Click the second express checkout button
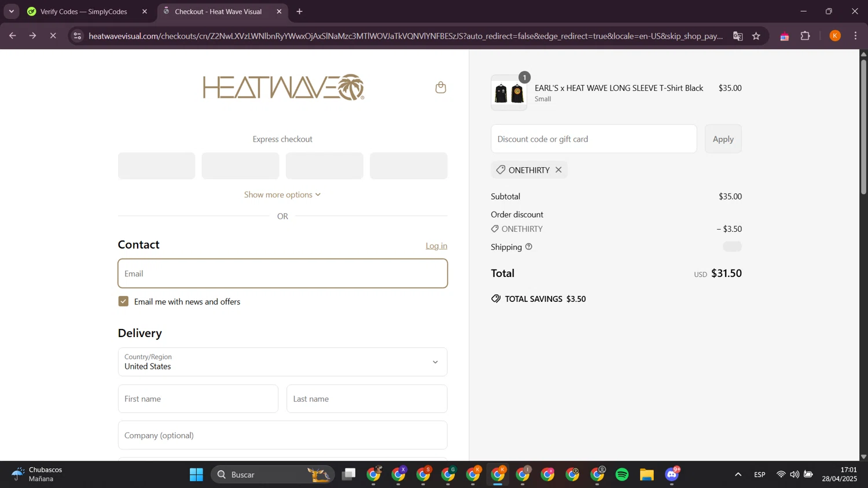 pos(240,166)
